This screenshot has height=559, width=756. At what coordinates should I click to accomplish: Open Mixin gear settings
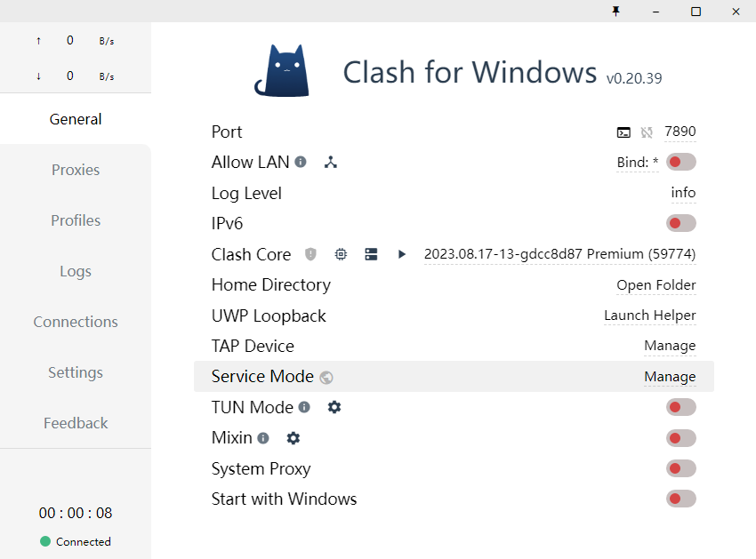tap(294, 438)
